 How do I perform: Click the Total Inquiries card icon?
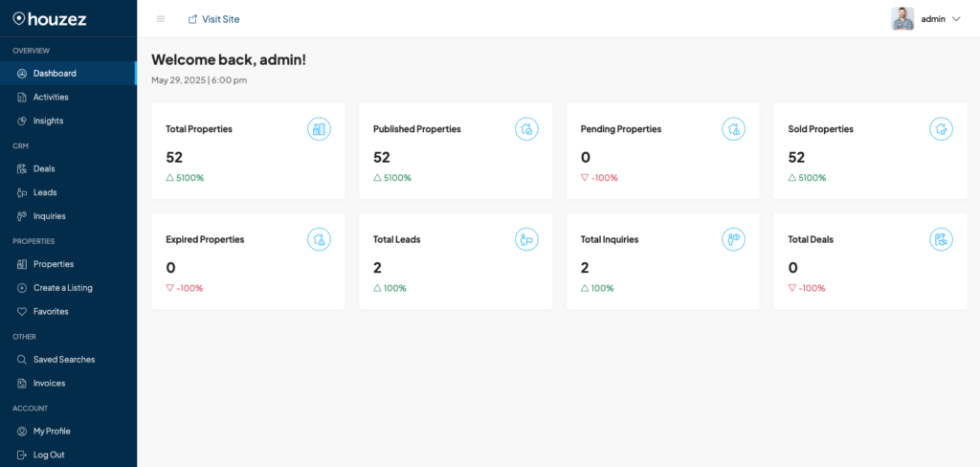tap(734, 239)
